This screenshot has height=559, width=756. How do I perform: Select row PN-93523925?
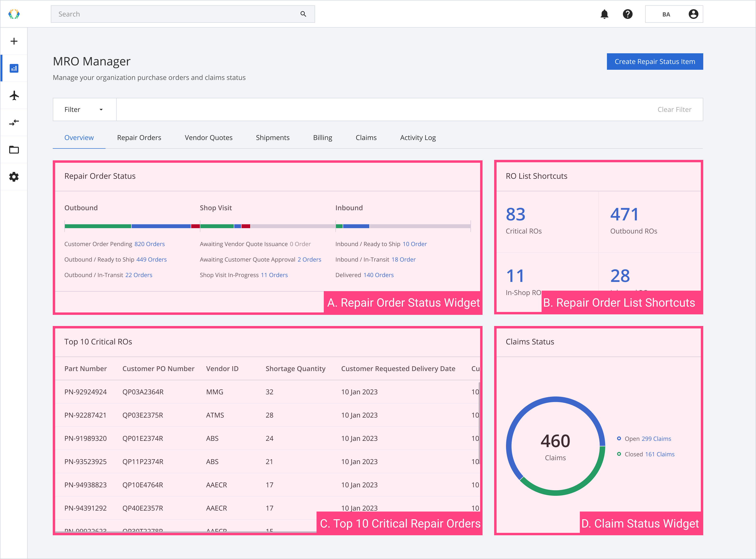point(267,462)
